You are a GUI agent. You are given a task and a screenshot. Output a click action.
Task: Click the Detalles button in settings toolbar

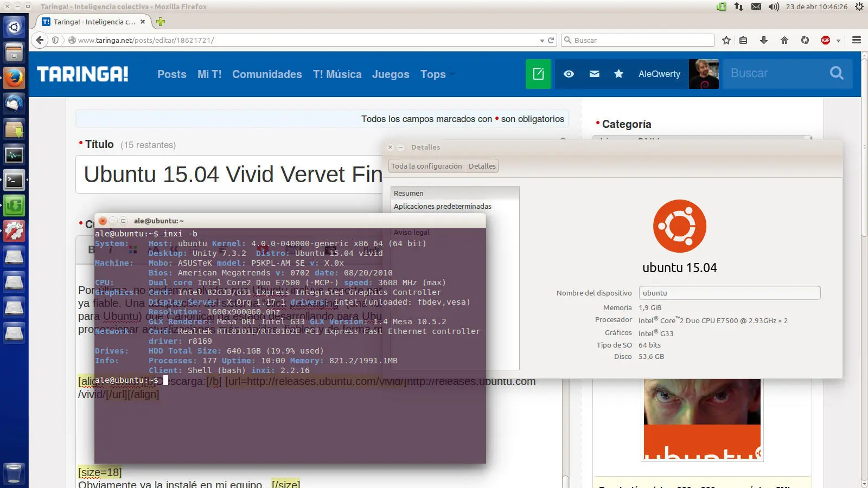point(482,166)
